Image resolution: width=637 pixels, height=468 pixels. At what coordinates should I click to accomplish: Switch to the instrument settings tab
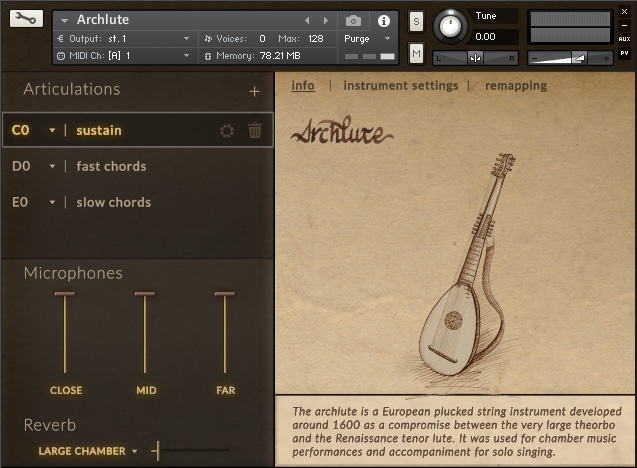401,86
